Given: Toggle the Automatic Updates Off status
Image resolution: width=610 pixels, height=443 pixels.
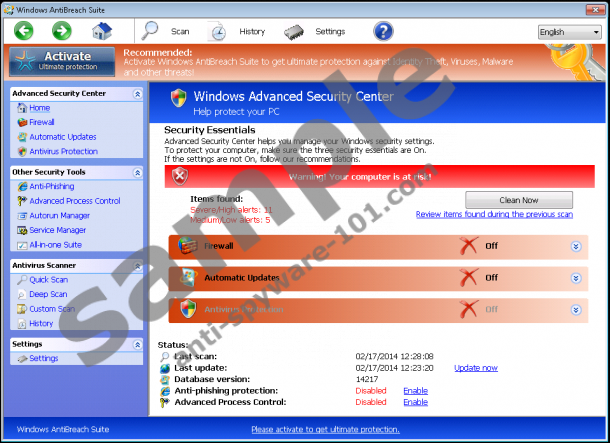Looking at the screenshot, I should 477,277.
